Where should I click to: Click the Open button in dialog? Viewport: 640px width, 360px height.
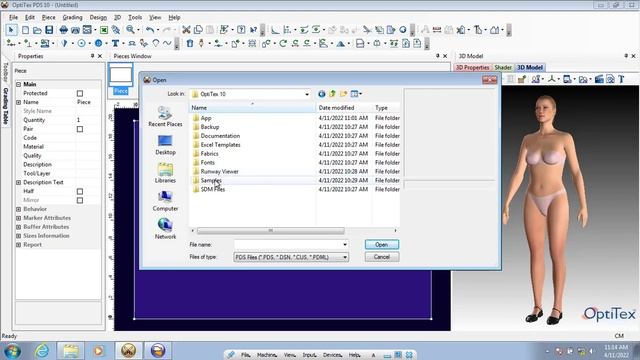(x=382, y=244)
